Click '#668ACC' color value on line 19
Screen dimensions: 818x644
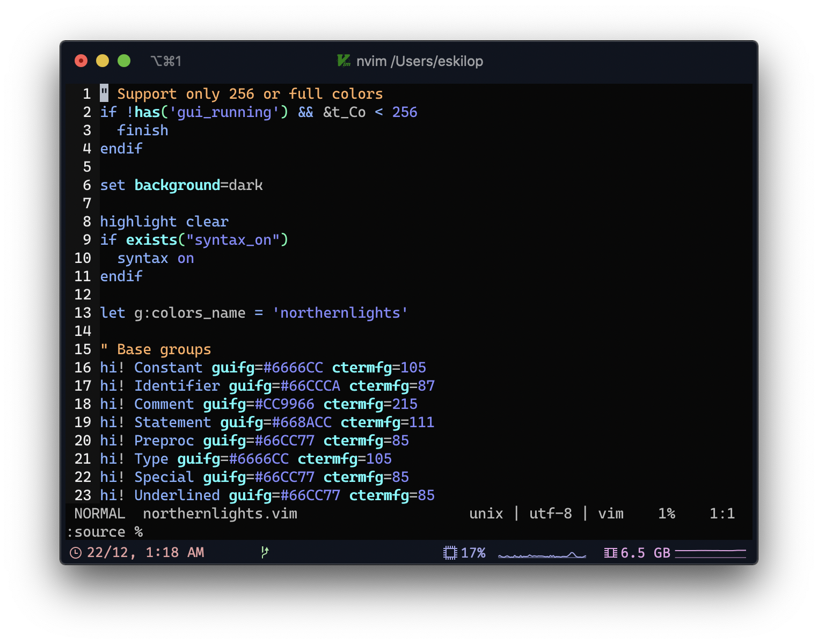pos(302,422)
